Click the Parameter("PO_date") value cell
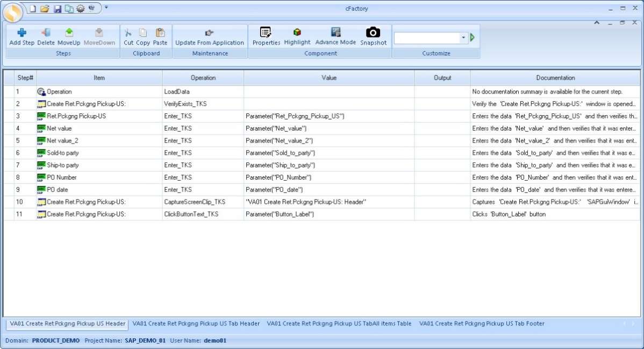 [x=329, y=190]
